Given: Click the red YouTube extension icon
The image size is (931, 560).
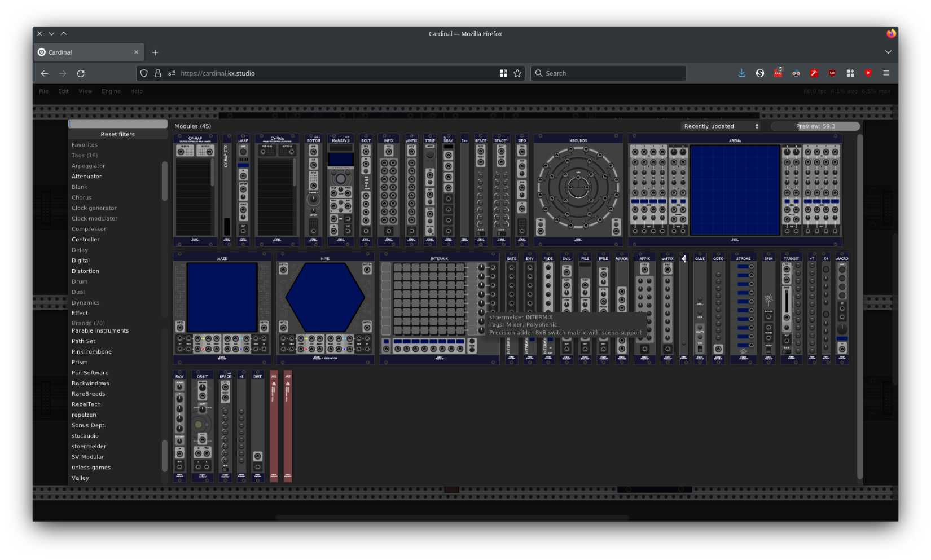Looking at the screenshot, I should tap(868, 73).
